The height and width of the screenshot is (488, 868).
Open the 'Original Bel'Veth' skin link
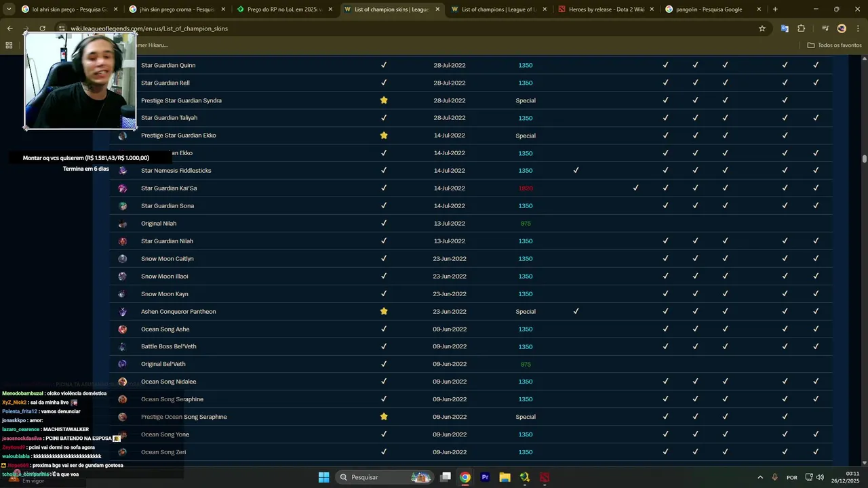pos(163,364)
